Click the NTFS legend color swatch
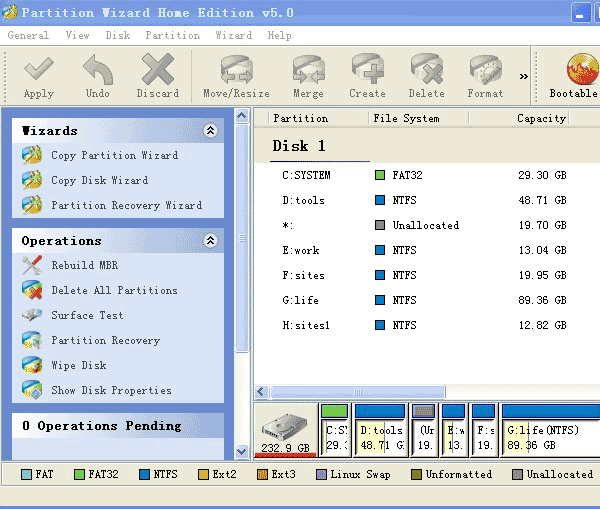 pos(145,475)
